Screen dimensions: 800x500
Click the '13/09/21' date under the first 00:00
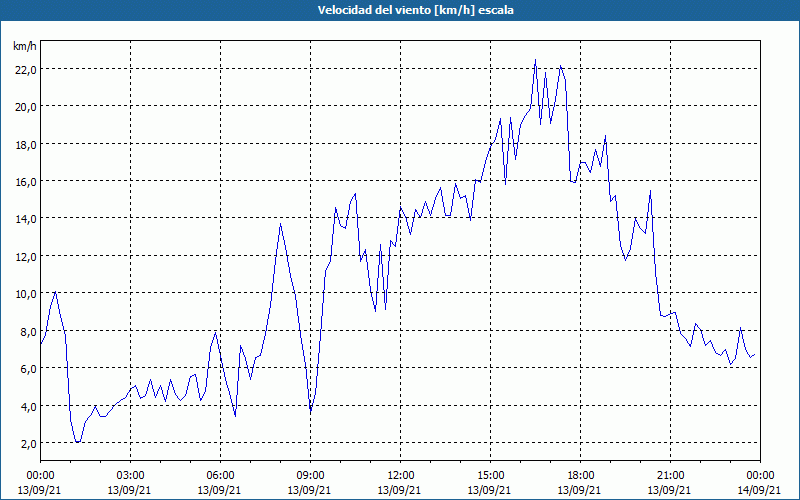pos(40,490)
